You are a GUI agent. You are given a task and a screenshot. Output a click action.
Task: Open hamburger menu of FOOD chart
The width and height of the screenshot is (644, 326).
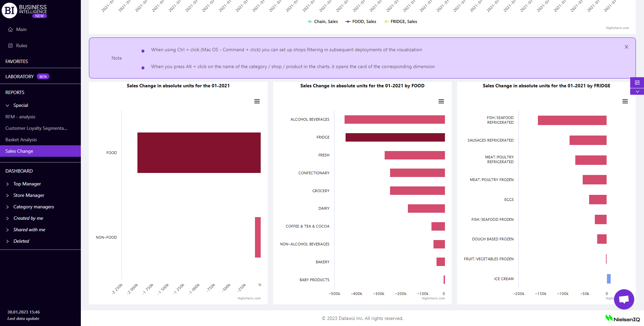[x=441, y=101]
